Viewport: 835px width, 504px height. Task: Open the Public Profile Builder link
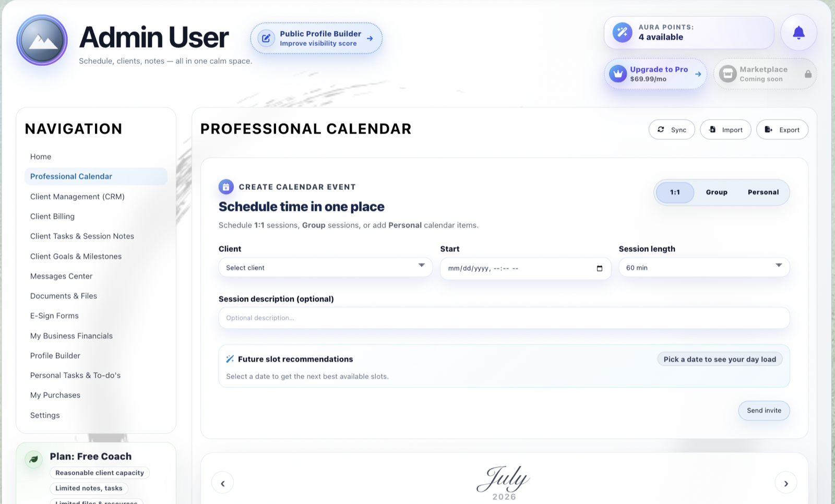(x=316, y=38)
